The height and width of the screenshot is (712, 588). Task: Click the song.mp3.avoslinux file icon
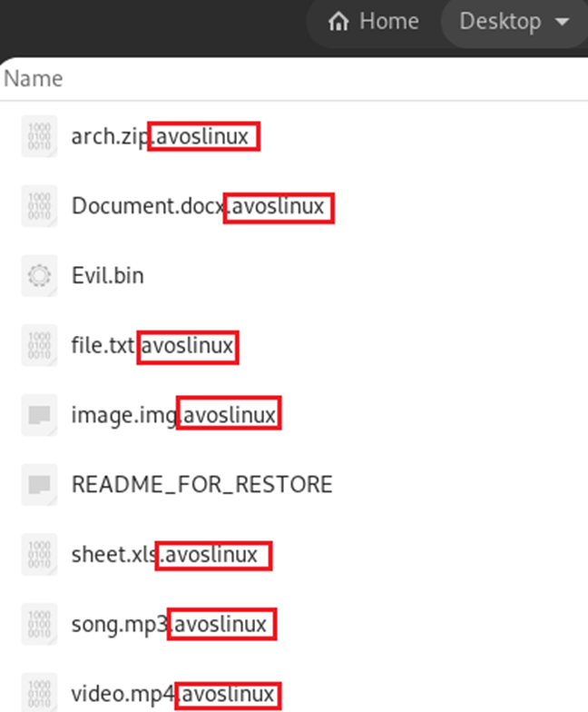[39, 624]
